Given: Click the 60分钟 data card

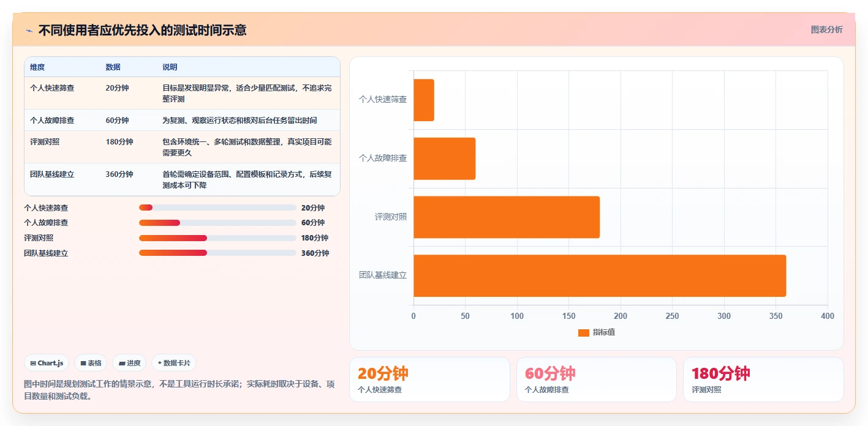Looking at the screenshot, I should click(597, 379).
